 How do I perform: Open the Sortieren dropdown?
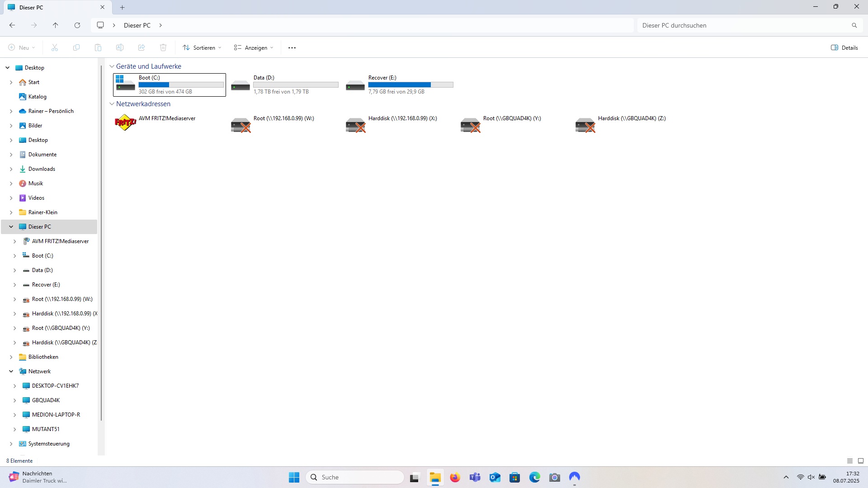202,48
